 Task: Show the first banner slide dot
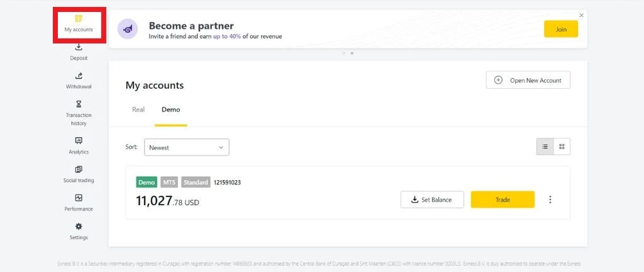pyautogui.click(x=343, y=53)
